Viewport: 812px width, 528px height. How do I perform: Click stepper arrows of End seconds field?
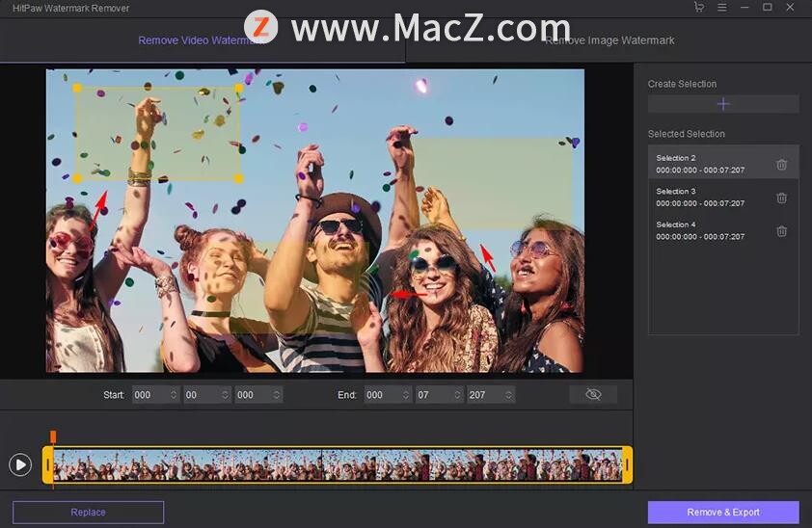457,395
